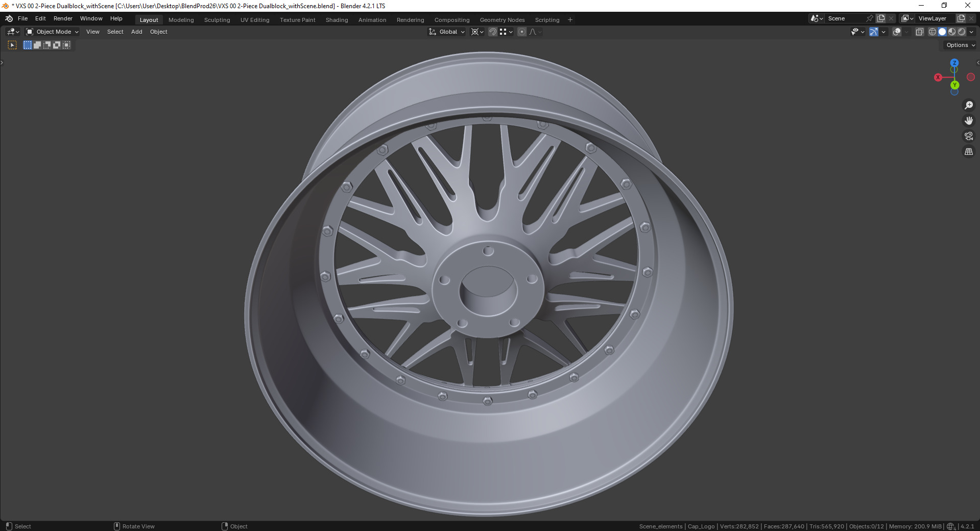Add a new view layer icon

click(x=961, y=18)
